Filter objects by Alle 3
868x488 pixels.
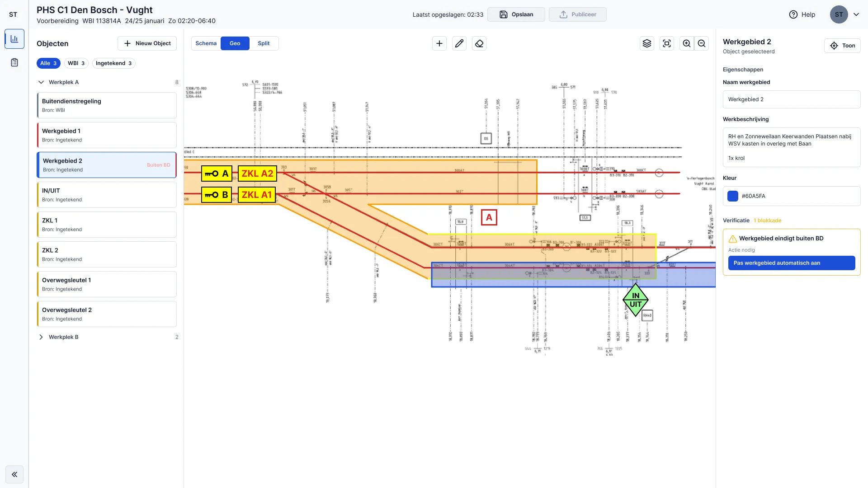[x=48, y=63]
